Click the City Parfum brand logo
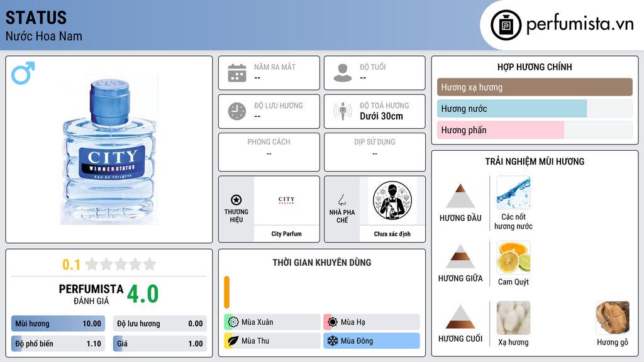The image size is (644, 362). (x=286, y=200)
